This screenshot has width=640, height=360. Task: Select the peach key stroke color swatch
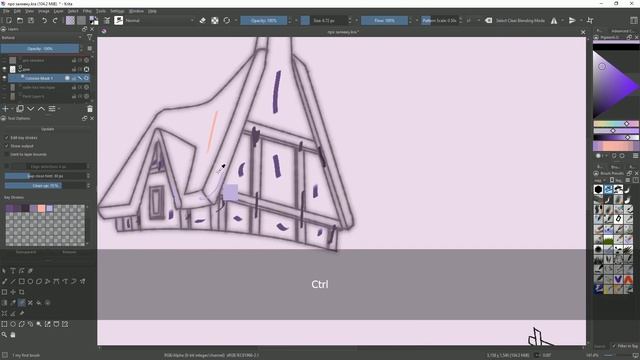(41, 209)
